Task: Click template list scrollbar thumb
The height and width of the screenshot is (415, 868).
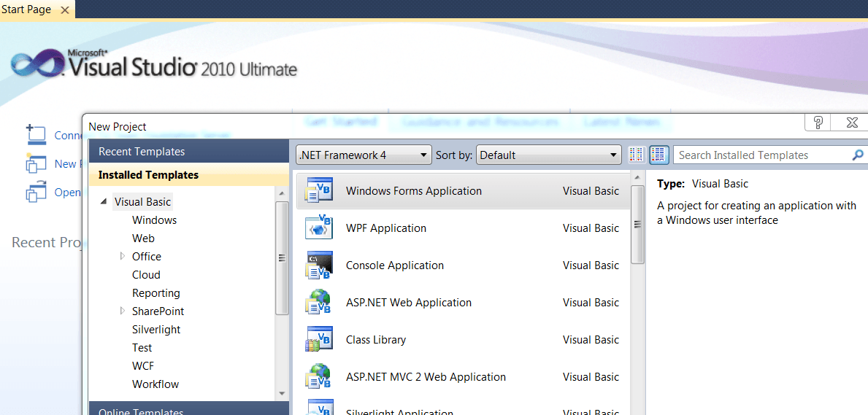Action: point(637,224)
